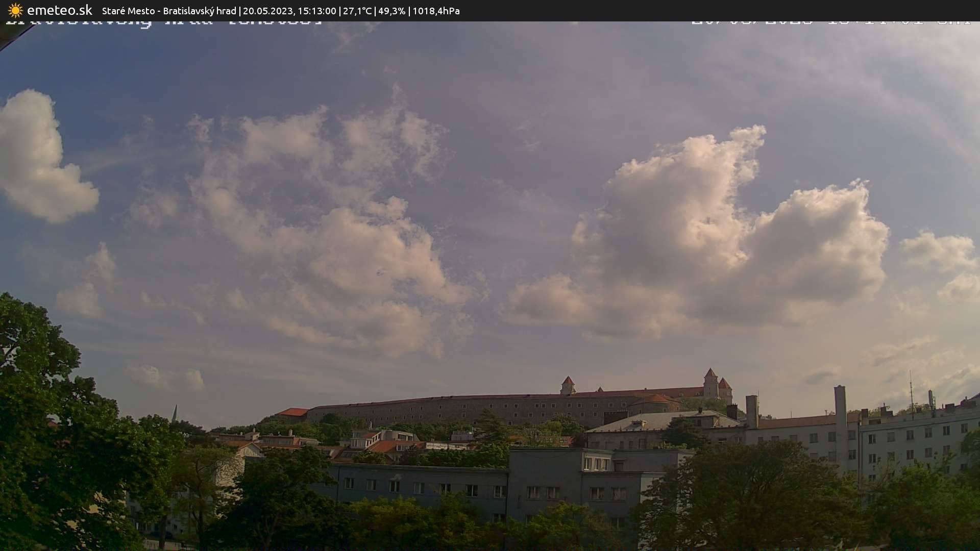Click the humidity value 49,3%

[392, 11]
